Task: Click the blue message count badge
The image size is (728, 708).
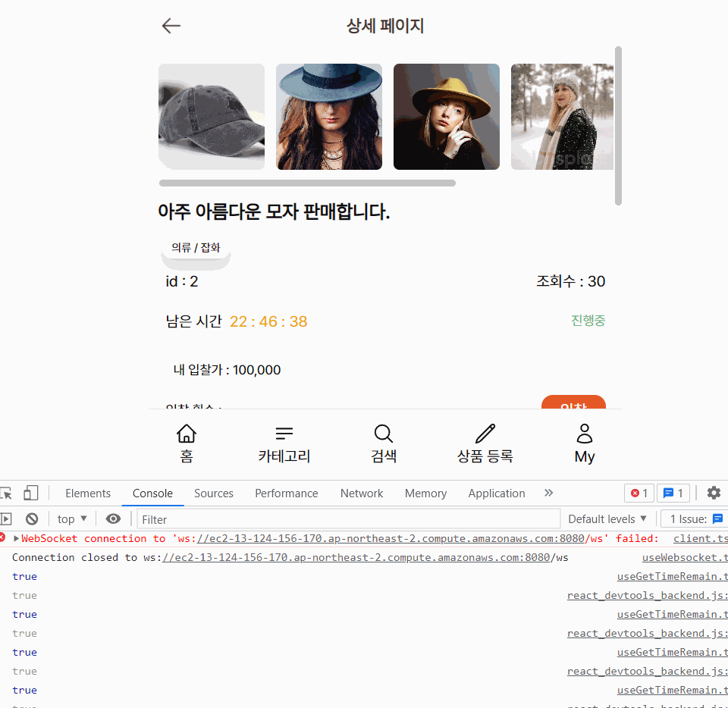Action: pyautogui.click(x=673, y=493)
